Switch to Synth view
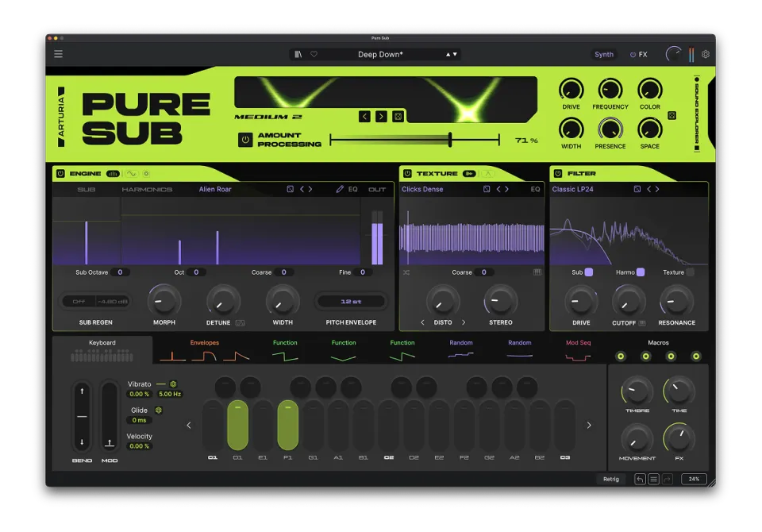Viewport: 762px width, 532px height. [604, 55]
